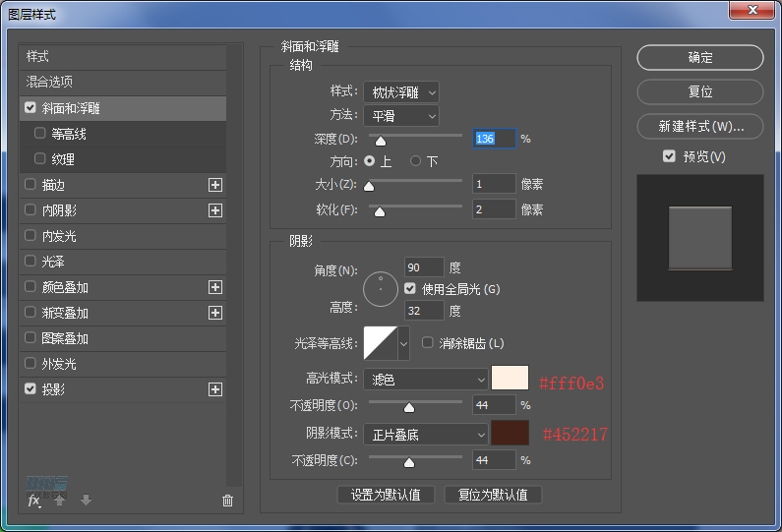Open the Style (样式) dropdown showing 枕状浮雕

coord(400,92)
